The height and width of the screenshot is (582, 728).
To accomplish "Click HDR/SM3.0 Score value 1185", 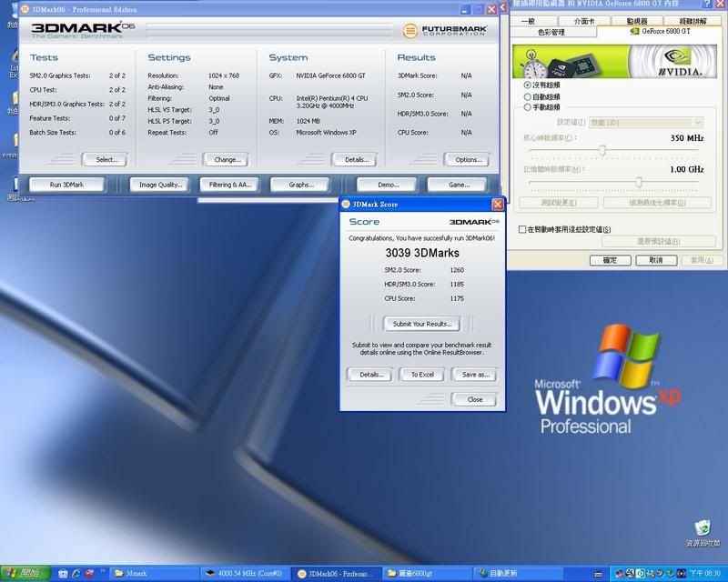I will tap(457, 284).
